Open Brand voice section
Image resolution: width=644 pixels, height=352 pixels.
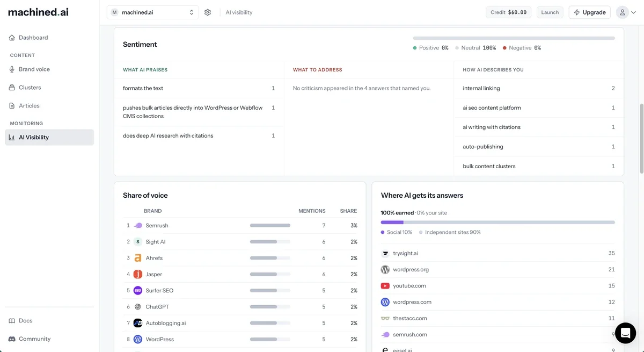point(49,69)
